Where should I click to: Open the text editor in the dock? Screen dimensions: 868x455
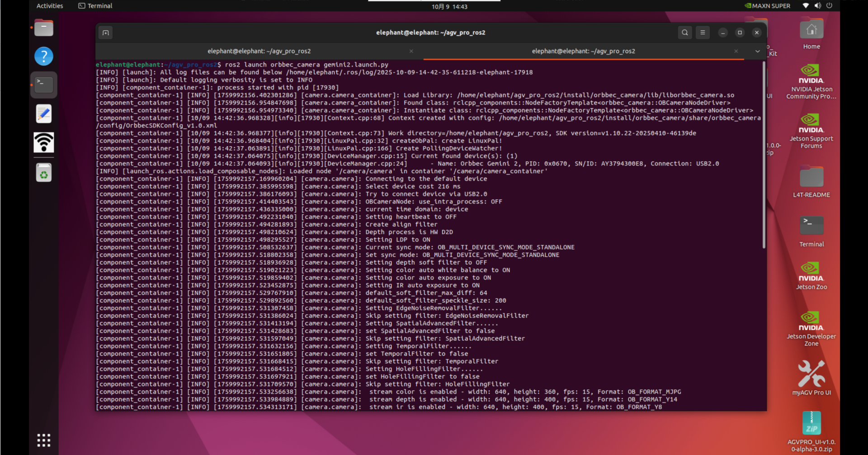coord(44,114)
